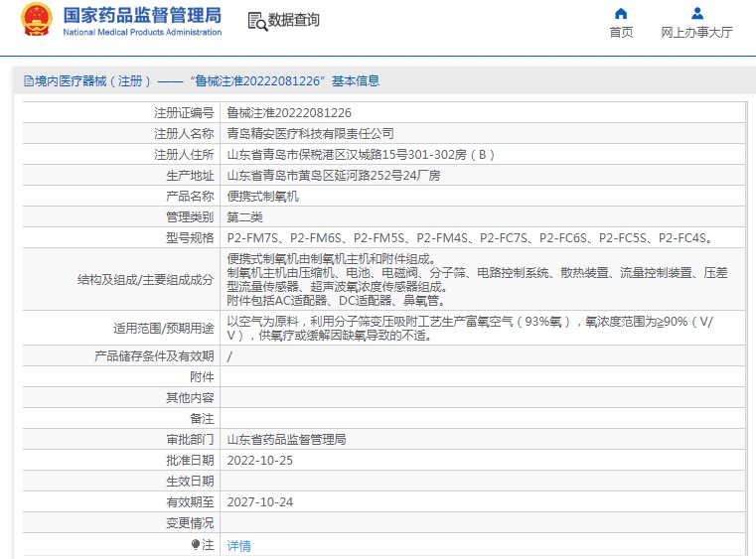Click the 生效日期 row label
Image resolution: width=756 pixels, height=559 pixels.
coord(190,481)
